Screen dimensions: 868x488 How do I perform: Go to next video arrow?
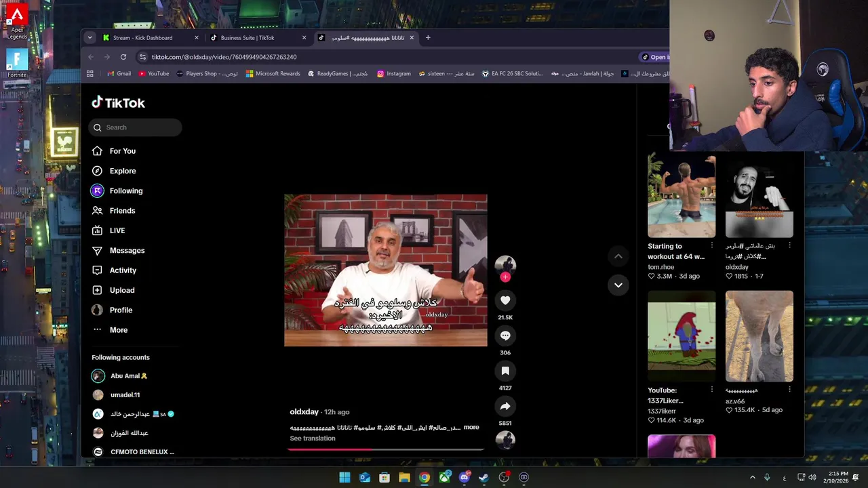[618, 285]
